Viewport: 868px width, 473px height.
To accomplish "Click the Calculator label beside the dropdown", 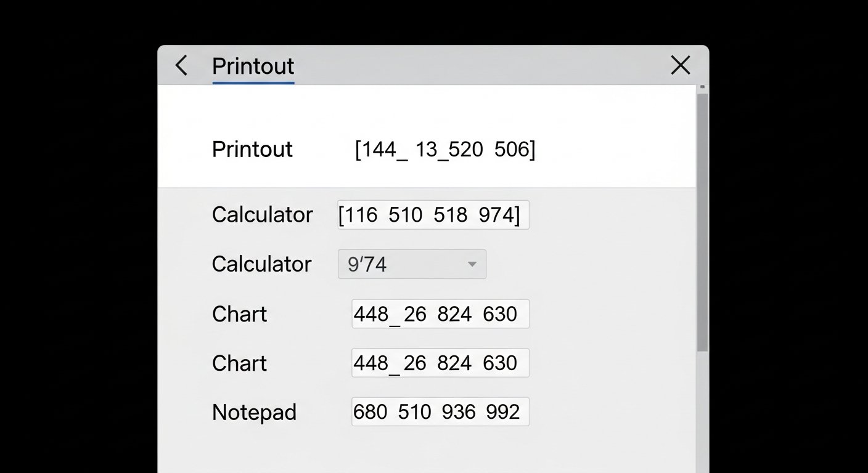I will click(261, 264).
